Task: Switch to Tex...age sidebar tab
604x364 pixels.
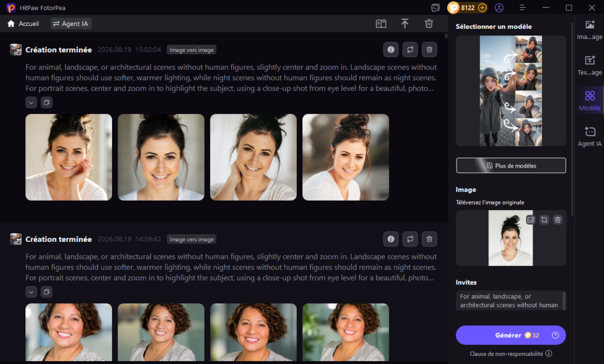Action: [x=589, y=65]
